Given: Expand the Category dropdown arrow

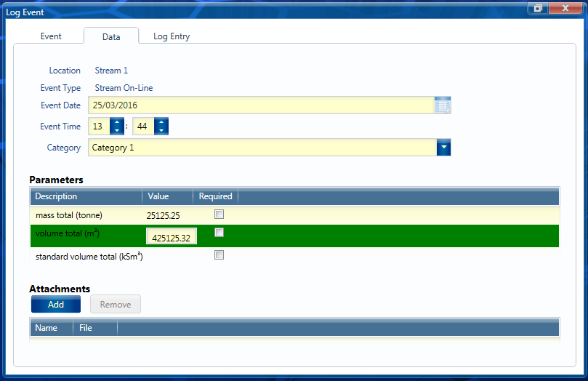Looking at the screenshot, I should (443, 148).
